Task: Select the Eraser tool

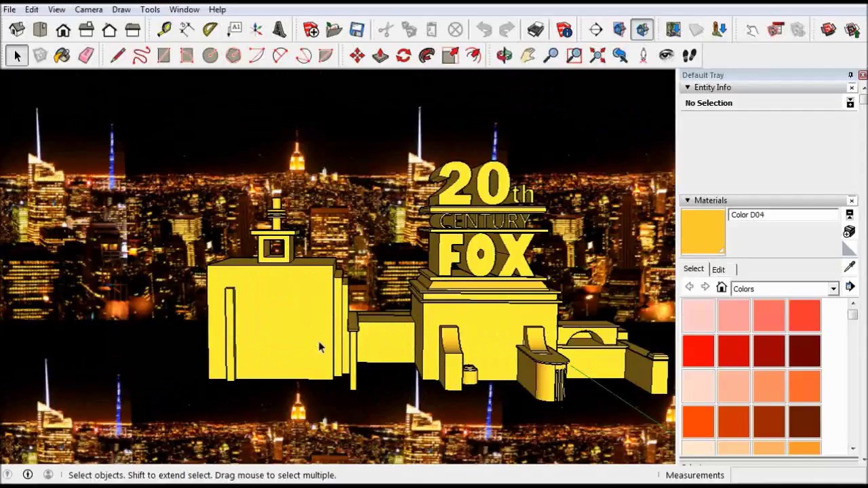Action: tap(86, 56)
